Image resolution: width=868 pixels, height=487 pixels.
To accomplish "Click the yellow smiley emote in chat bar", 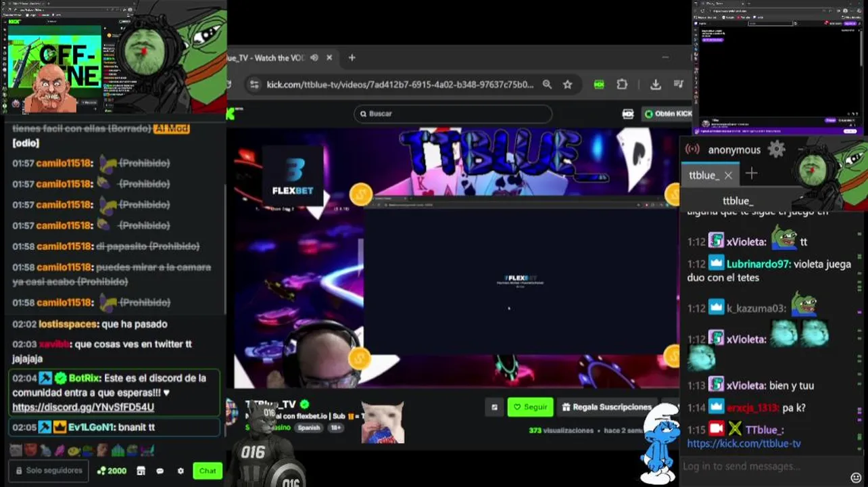I will pos(74,450).
